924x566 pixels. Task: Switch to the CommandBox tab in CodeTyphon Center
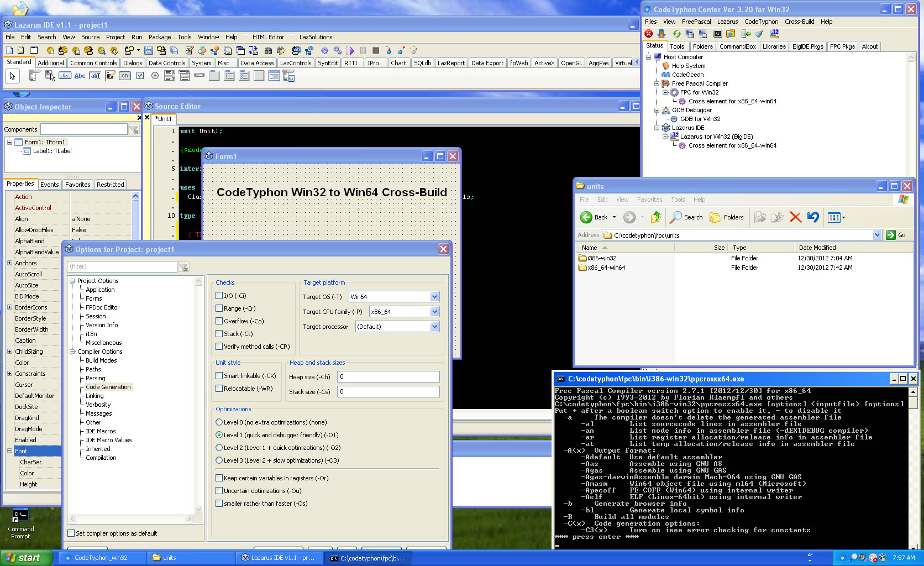click(738, 46)
